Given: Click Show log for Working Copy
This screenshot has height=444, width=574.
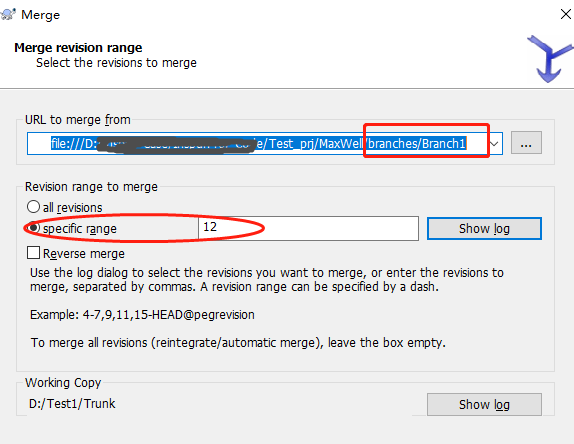Looking at the screenshot, I should point(484,404).
